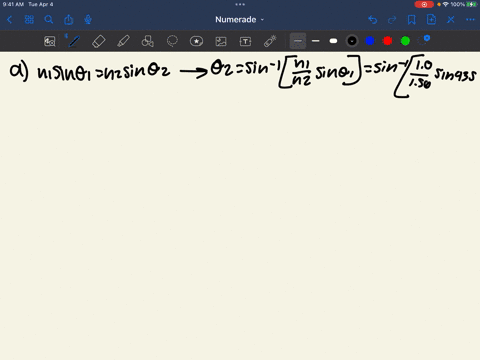Screen dimensions: 480x360
Task: Select the Eraser tool
Action: tap(99, 41)
